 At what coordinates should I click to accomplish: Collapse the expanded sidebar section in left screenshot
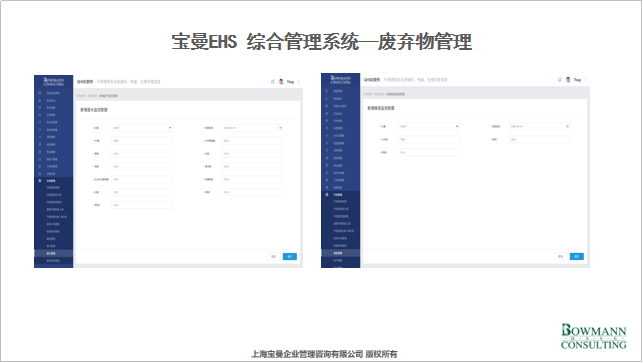53,180
